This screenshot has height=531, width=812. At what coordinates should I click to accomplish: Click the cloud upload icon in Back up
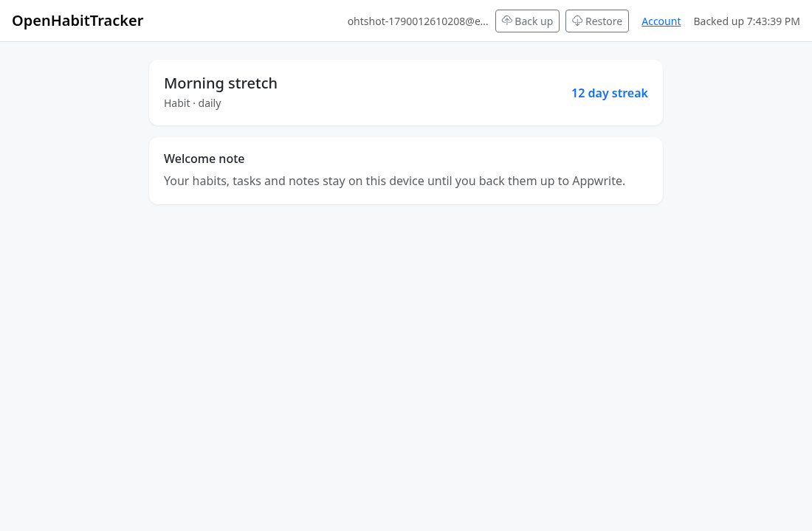507,21
